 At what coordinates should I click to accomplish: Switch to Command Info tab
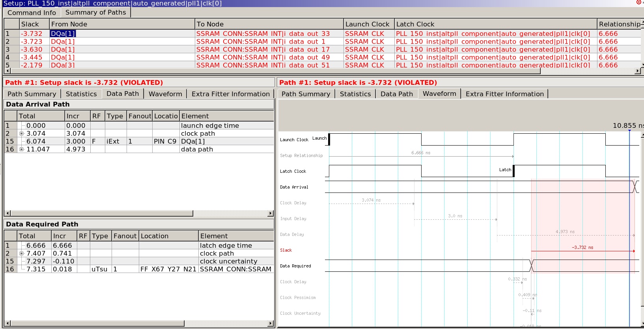click(32, 13)
